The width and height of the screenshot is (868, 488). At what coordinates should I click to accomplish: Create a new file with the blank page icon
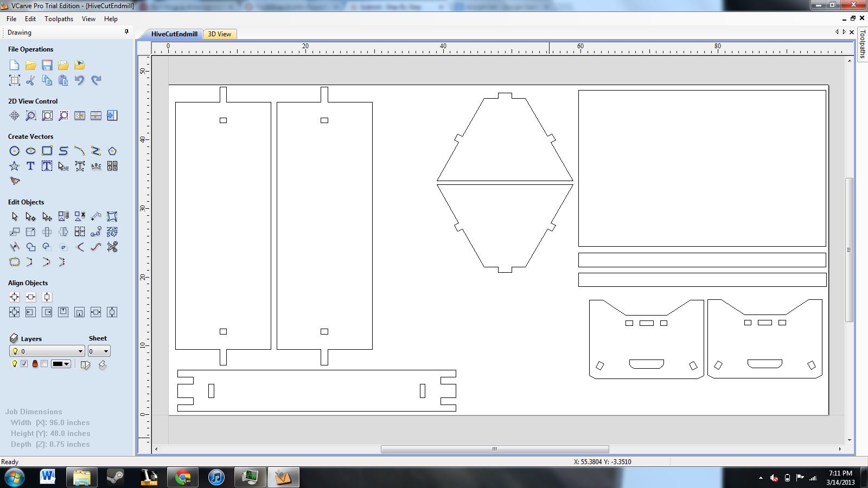pyautogui.click(x=15, y=65)
